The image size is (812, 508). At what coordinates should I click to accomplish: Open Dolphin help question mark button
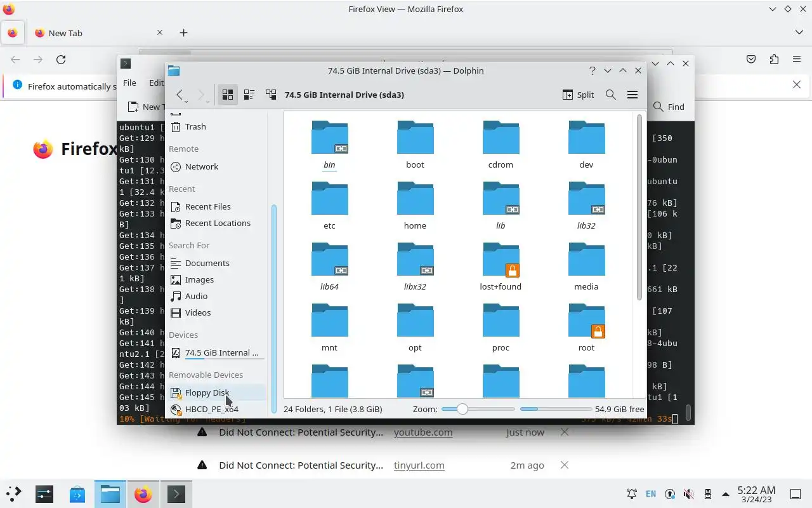coord(593,70)
